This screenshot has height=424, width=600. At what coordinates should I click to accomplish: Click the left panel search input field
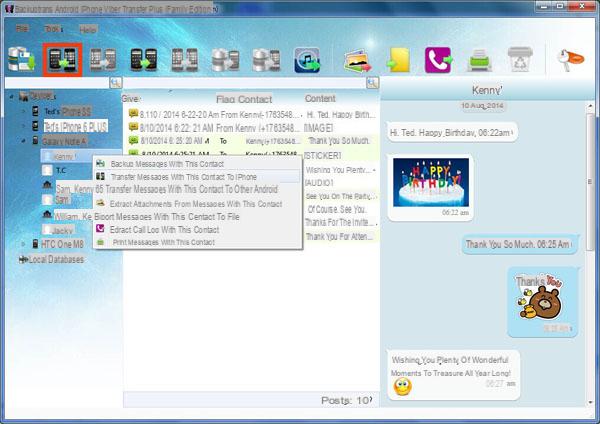tap(57, 82)
